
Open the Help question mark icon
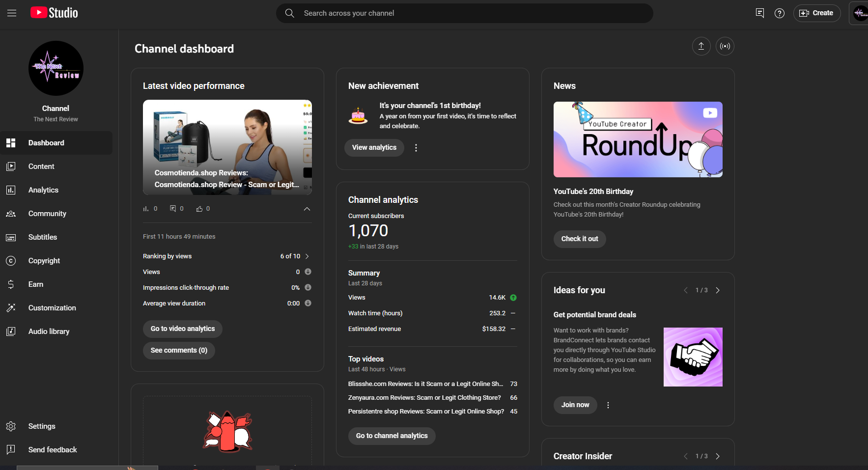(x=780, y=13)
